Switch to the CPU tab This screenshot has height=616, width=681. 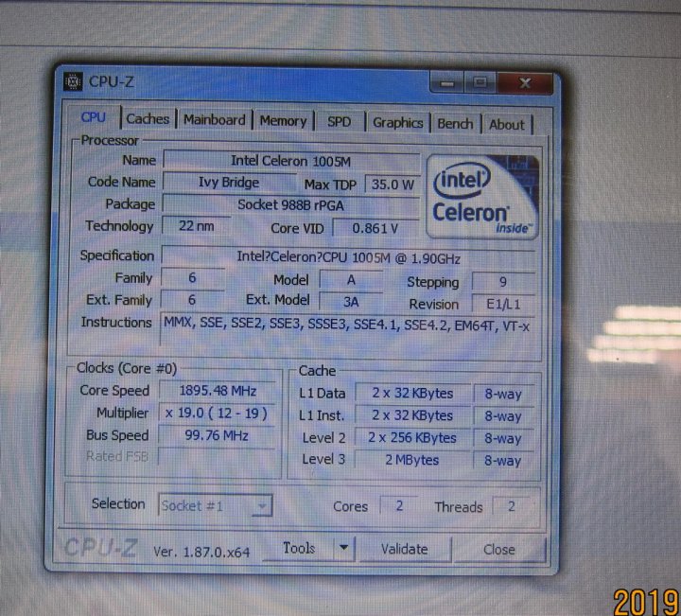[x=94, y=117]
